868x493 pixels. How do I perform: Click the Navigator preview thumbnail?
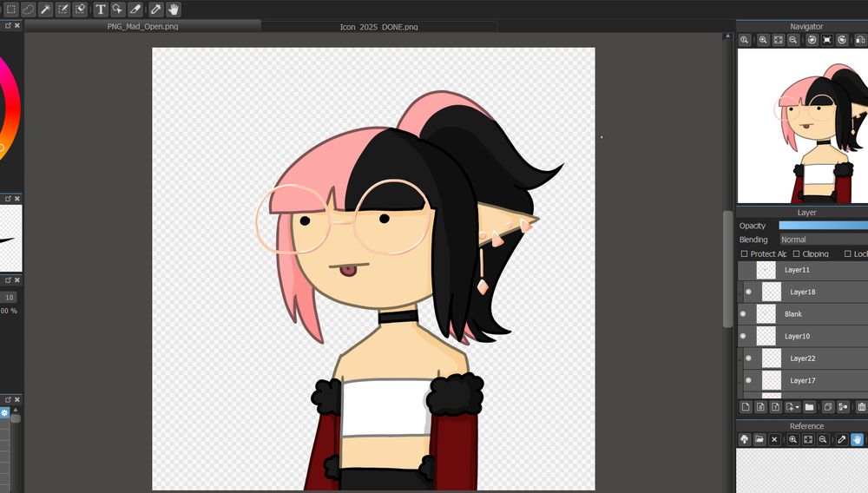click(803, 126)
